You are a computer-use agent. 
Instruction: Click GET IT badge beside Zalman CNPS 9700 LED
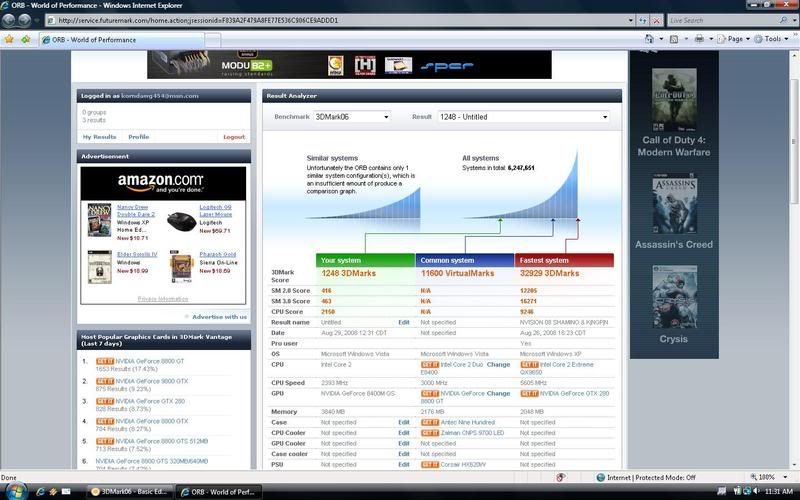tap(430, 433)
